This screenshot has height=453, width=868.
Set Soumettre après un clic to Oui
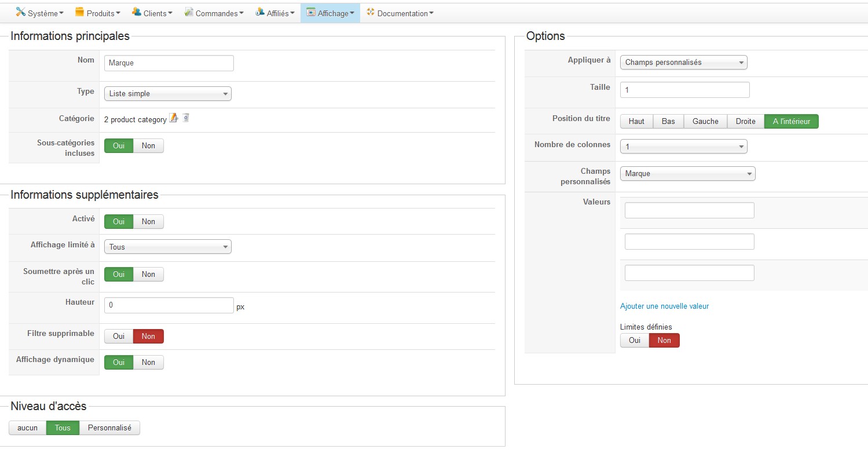point(119,274)
